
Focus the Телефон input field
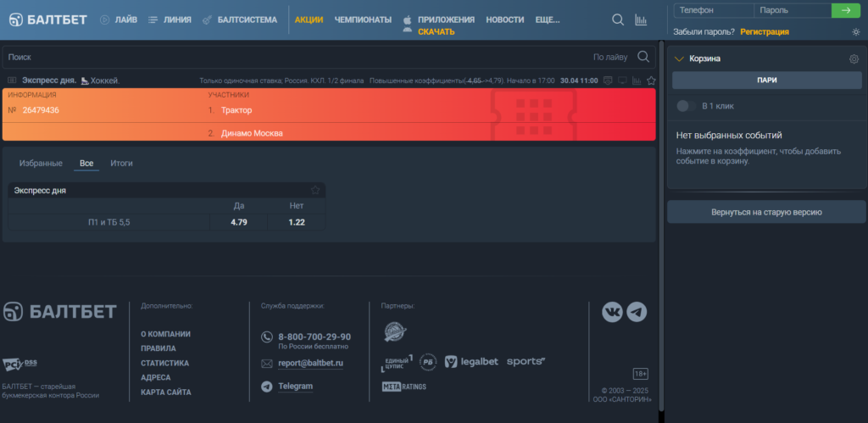pyautogui.click(x=714, y=10)
